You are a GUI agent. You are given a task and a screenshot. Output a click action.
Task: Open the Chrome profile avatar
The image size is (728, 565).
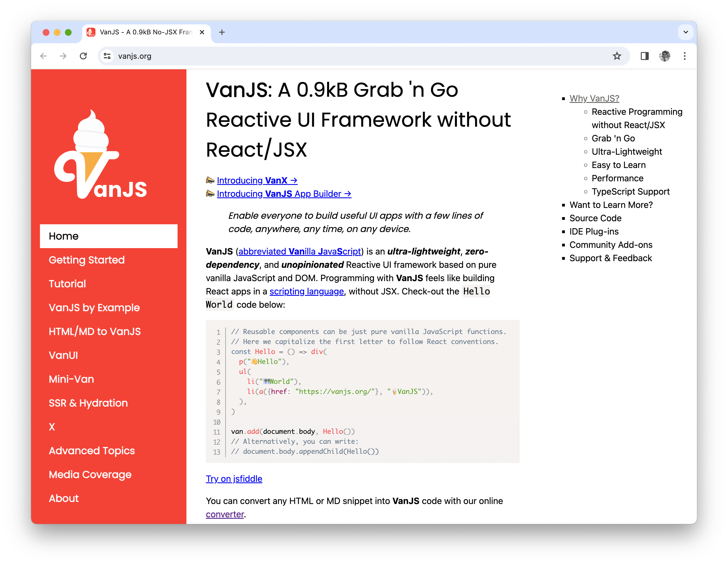pyautogui.click(x=664, y=56)
